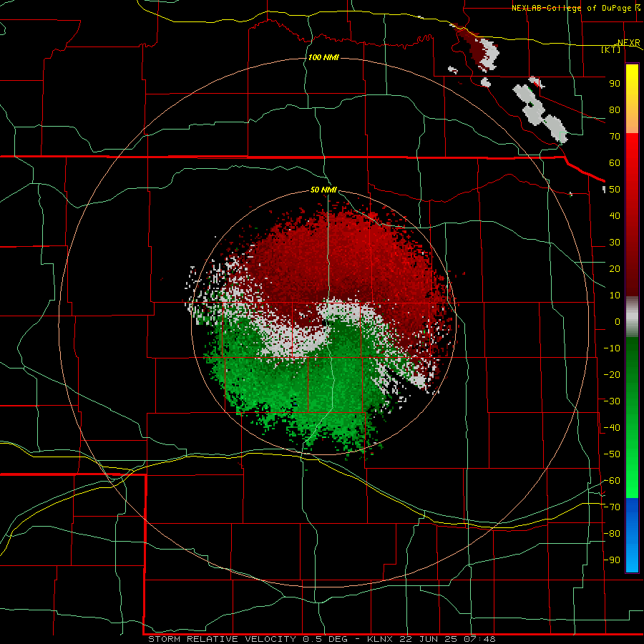The width and height of the screenshot is (644, 644).
Task: Click the -30 scale label
Action: tap(612, 401)
